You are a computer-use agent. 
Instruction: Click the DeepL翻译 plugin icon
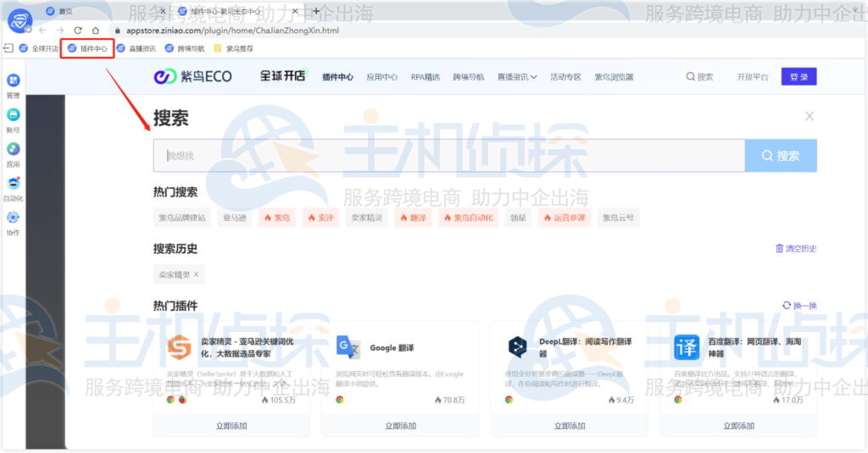tap(518, 347)
